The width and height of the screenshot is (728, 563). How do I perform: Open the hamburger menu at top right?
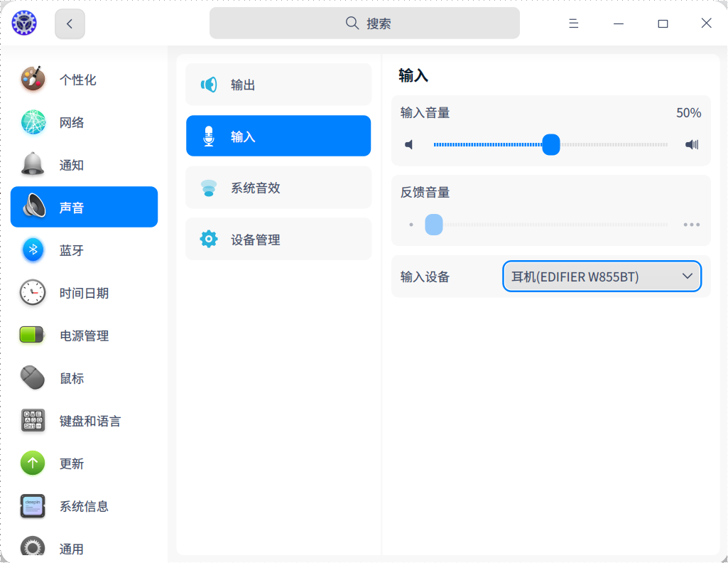(x=572, y=23)
